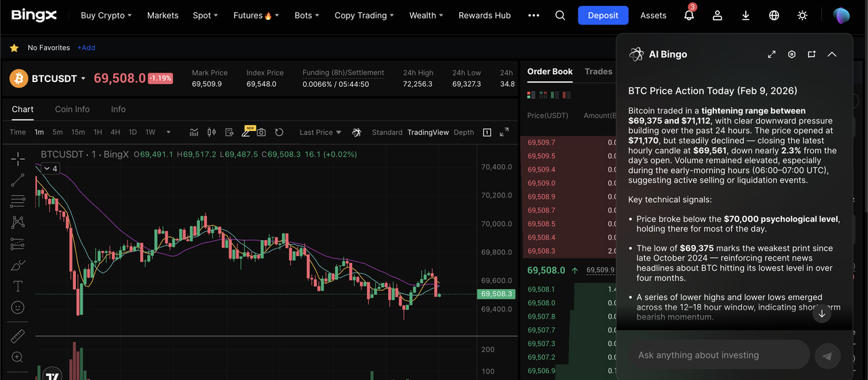The width and height of the screenshot is (868, 380).
Task: Open the notifications bell
Action: 689,16
